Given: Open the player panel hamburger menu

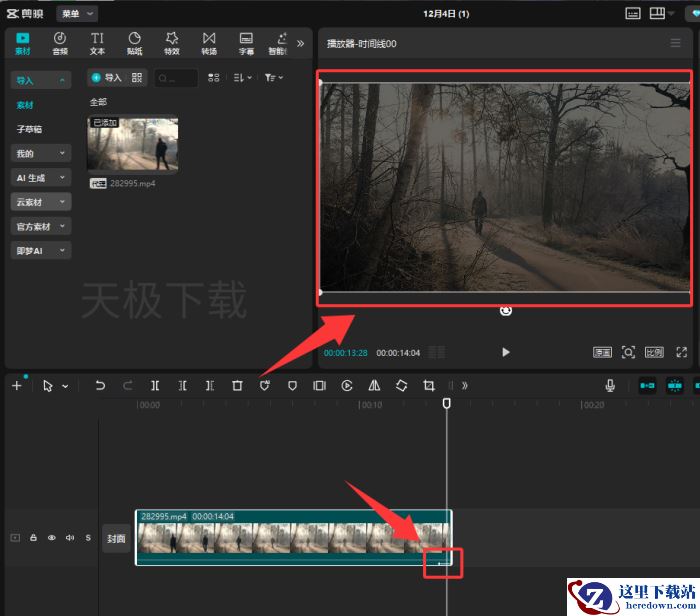Looking at the screenshot, I should pos(675,43).
